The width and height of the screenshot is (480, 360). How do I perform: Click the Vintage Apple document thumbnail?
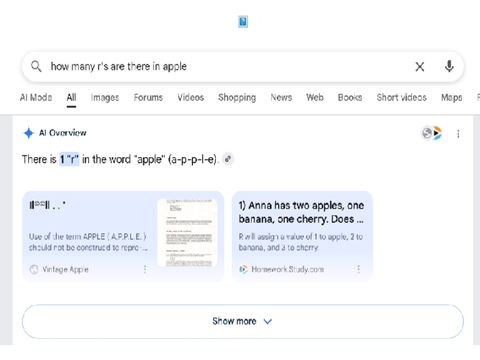click(x=187, y=233)
